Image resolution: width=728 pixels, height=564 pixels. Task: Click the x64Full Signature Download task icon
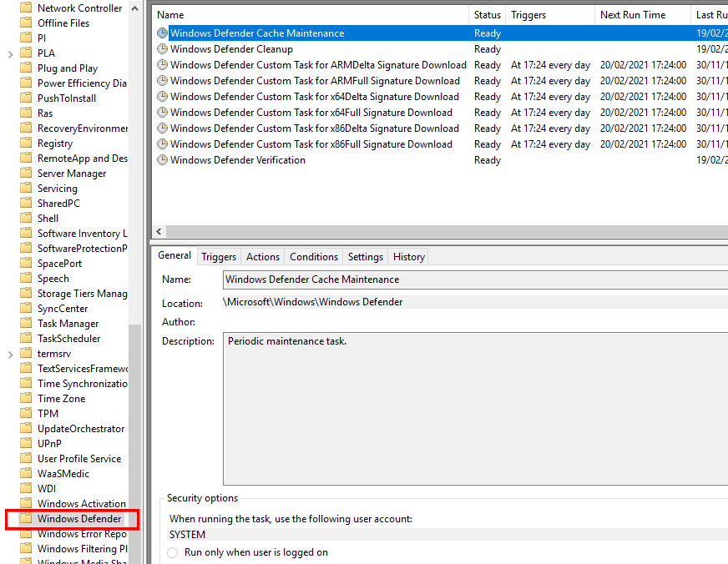[162, 113]
